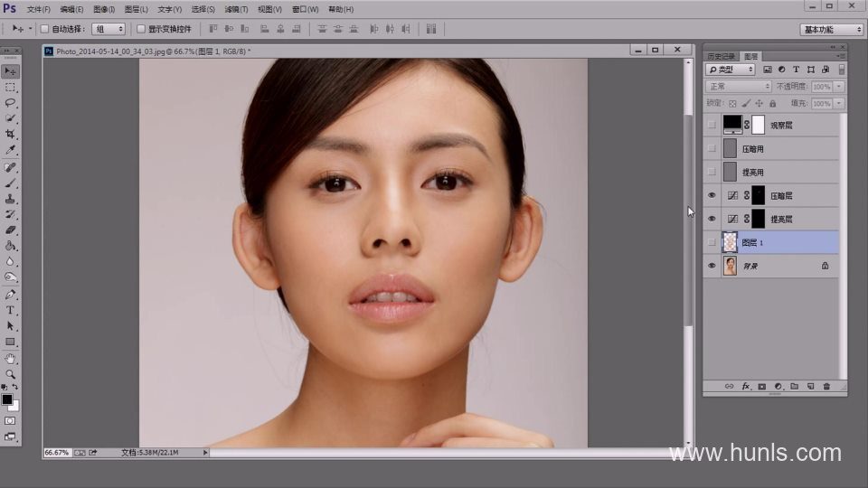This screenshot has height=488, width=868.
Task: Delete the selected layer
Action: pos(826,386)
